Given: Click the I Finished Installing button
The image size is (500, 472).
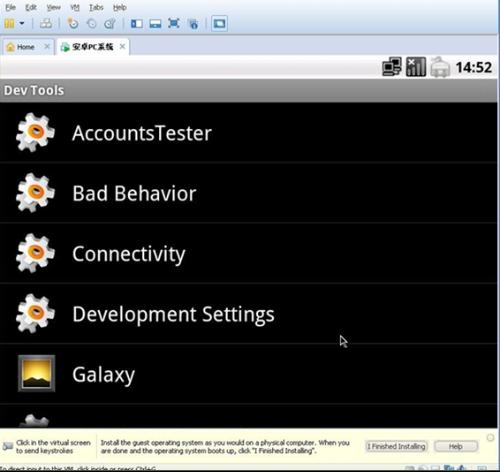Looking at the screenshot, I should tap(396, 446).
